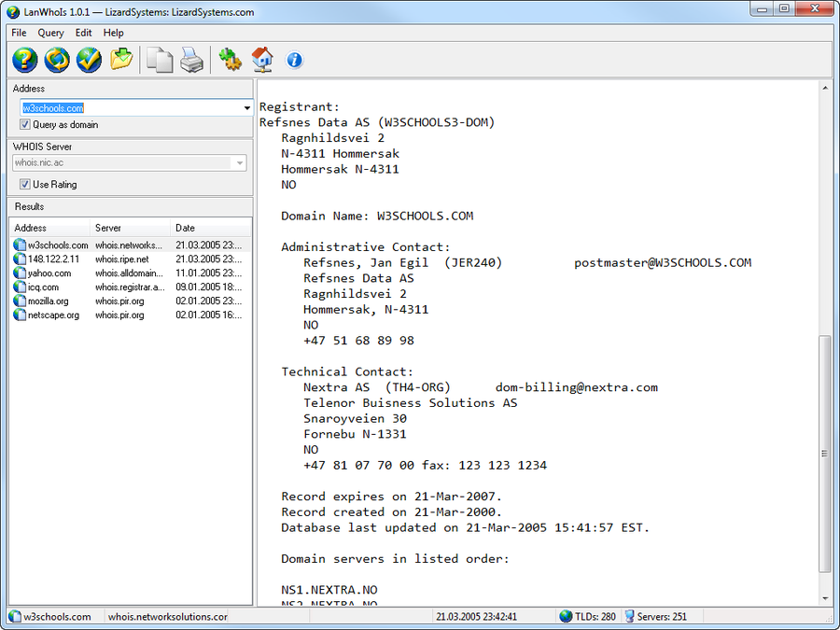The height and width of the screenshot is (630, 840).
Task: Click the Database last updated line
Action: 466,527
